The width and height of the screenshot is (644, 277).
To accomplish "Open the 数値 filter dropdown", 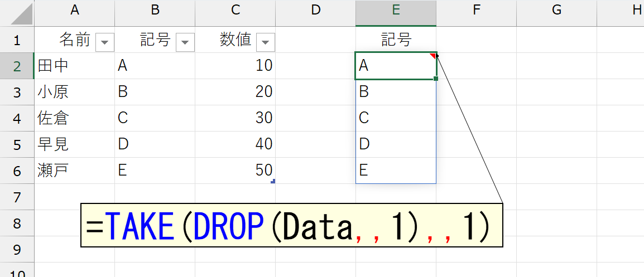I will [x=265, y=42].
